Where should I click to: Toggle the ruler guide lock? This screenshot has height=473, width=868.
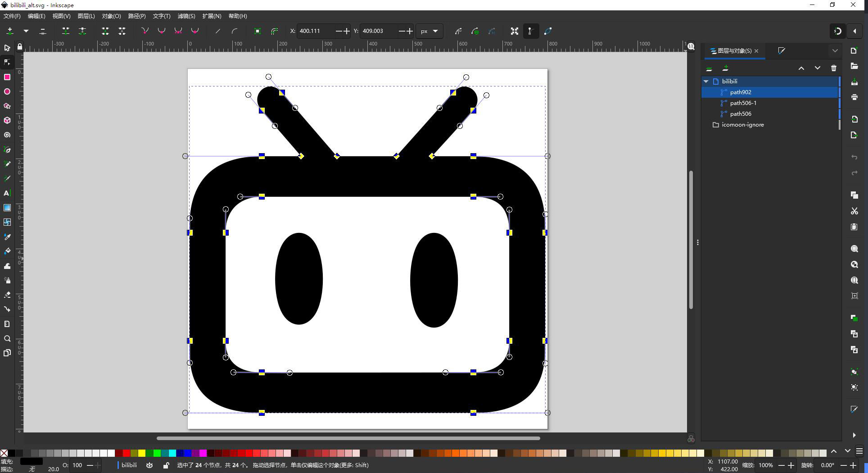point(19,46)
